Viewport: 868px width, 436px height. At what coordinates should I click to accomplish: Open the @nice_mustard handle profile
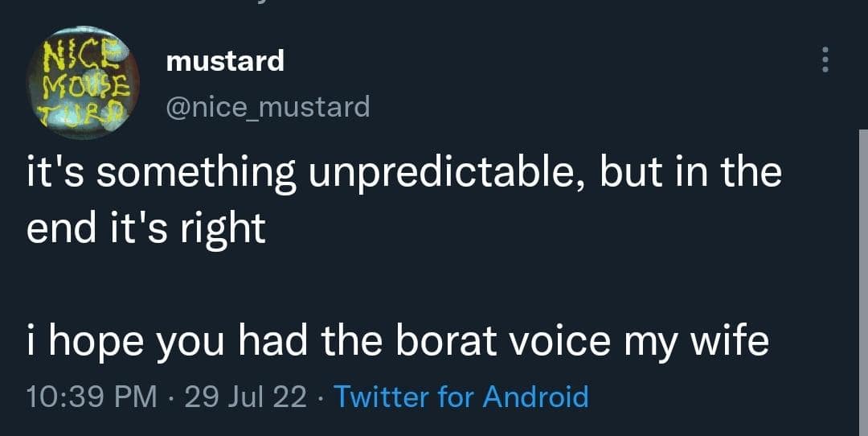(268, 106)
